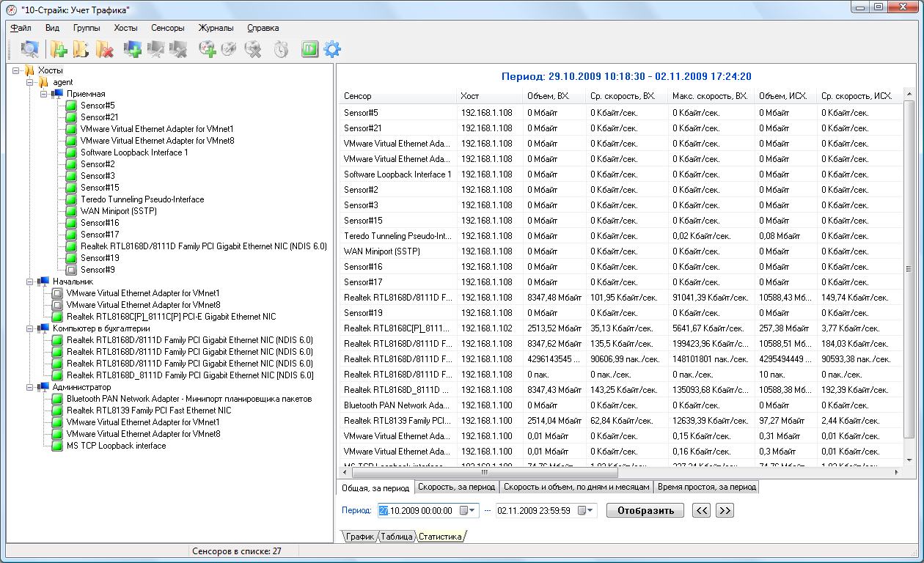
Task: Click the Отобразить button
Action: pos(645,510)
